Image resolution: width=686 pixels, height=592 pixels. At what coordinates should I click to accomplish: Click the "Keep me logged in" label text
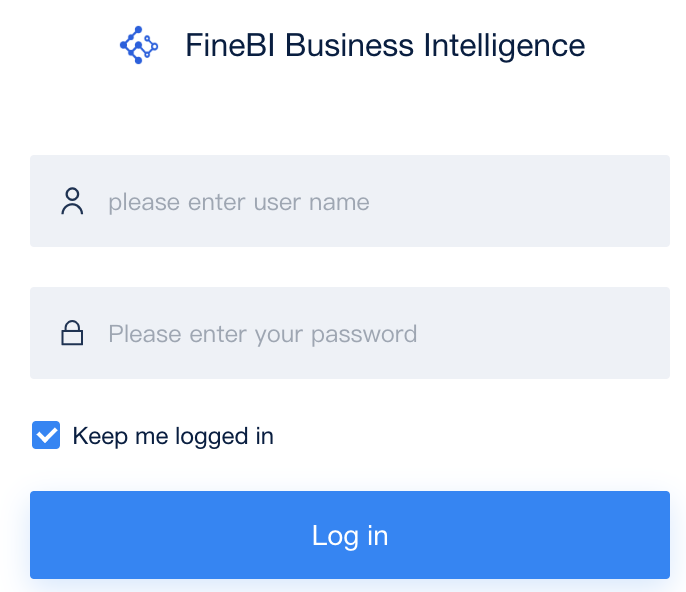(x=173, y=436)
